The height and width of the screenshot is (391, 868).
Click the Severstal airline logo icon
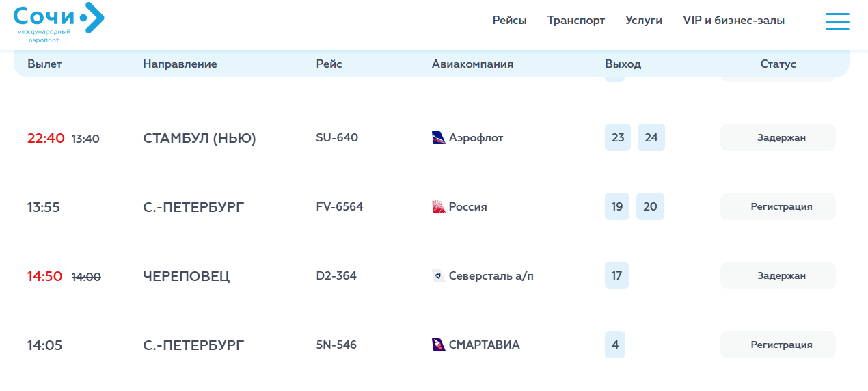tap(439, 275)
